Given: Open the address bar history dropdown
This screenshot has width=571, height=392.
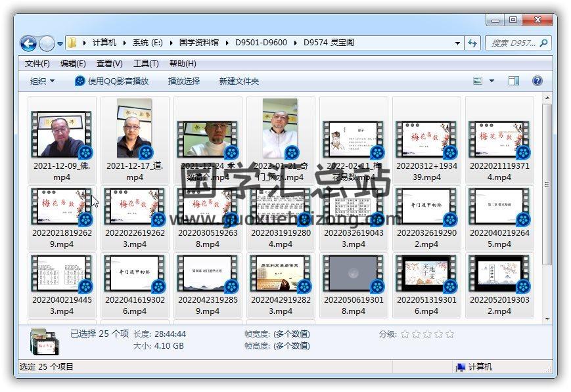Looking at the screenshot, I should pyautogui.click(x=457, y=43).
